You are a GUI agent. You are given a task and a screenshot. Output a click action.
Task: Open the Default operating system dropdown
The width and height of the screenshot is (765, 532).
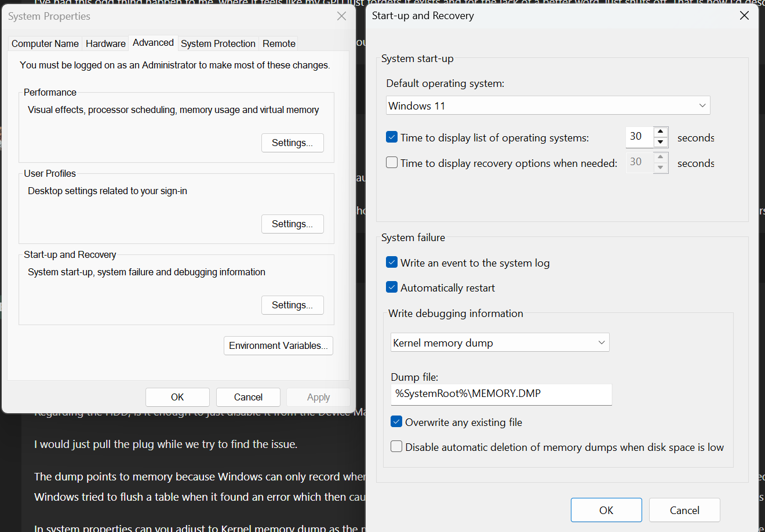(548, 105)
